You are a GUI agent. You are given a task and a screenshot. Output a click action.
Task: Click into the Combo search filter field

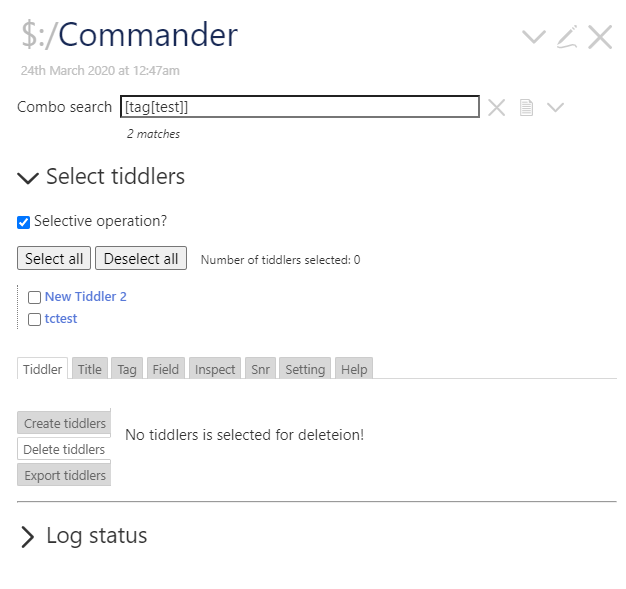point(300,107)
